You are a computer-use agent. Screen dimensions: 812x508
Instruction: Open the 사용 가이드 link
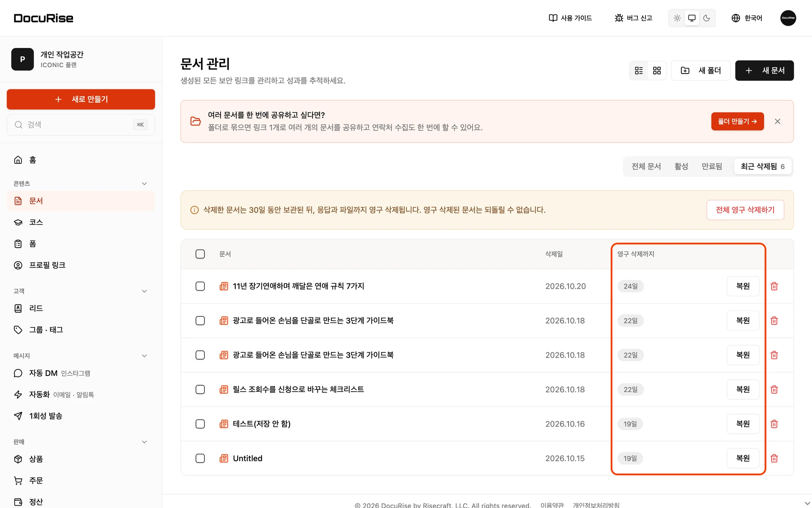pos(570,18)
